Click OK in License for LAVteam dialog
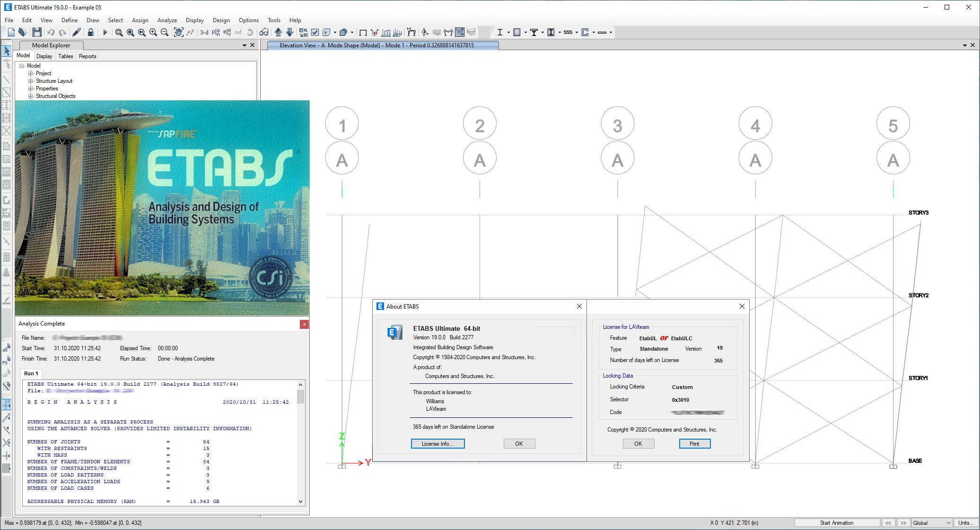This screenshot has height=530, width=980. tap(638, 444)
